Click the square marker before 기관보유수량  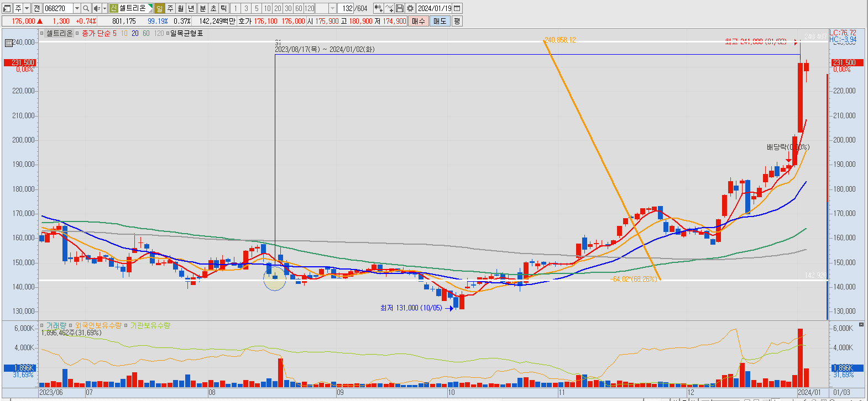pos(126,325)
